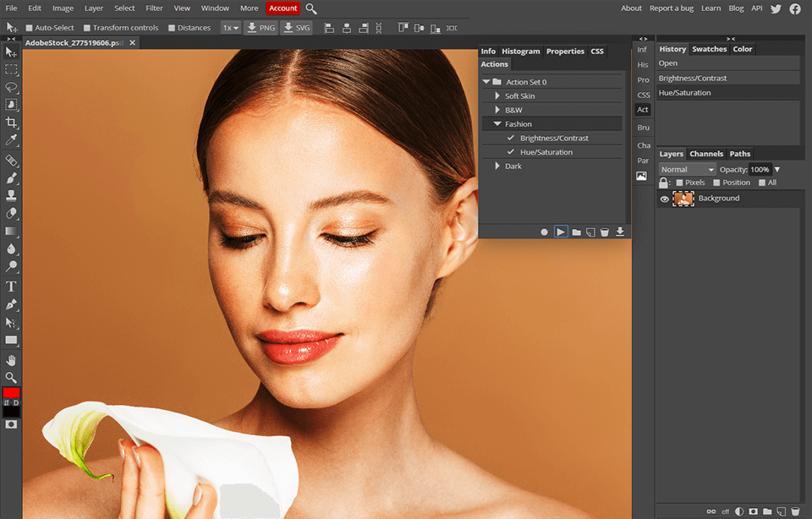Activate the Type tool
Viewport: 812px width, 519px height.
[11, 287]
